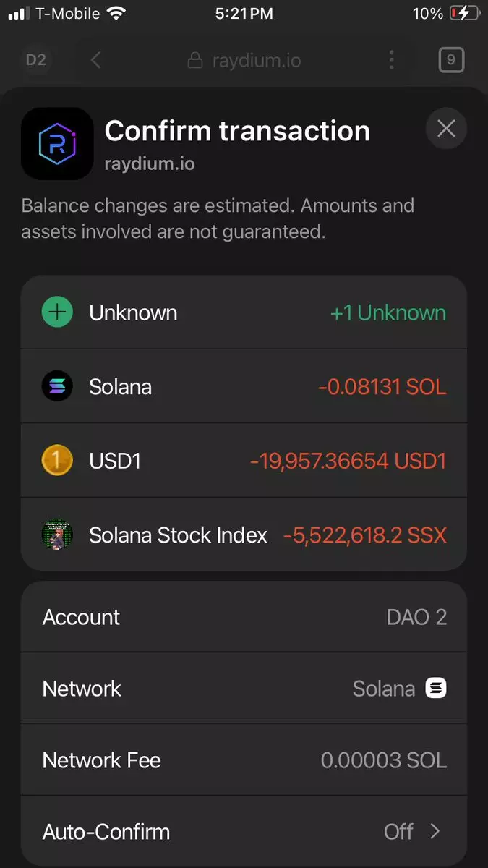Expand the Auto-Confirm setting chevron
488x868 pixels.
435,831
